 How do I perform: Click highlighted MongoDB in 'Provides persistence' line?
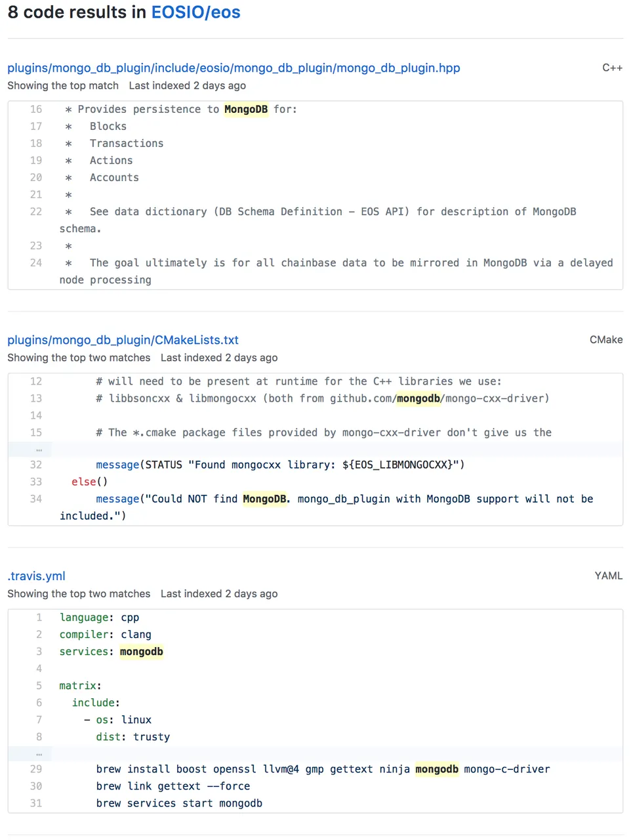(x=246, y=110)
